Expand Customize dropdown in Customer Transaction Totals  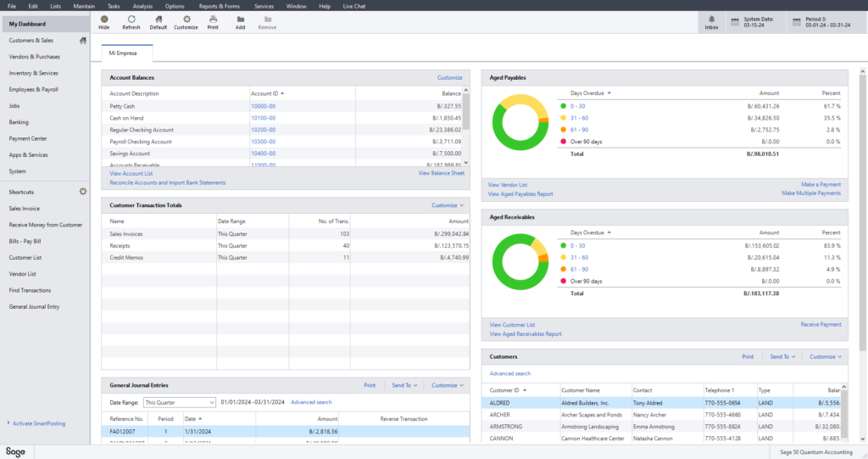pyautogui.click(x=448, y=205)
